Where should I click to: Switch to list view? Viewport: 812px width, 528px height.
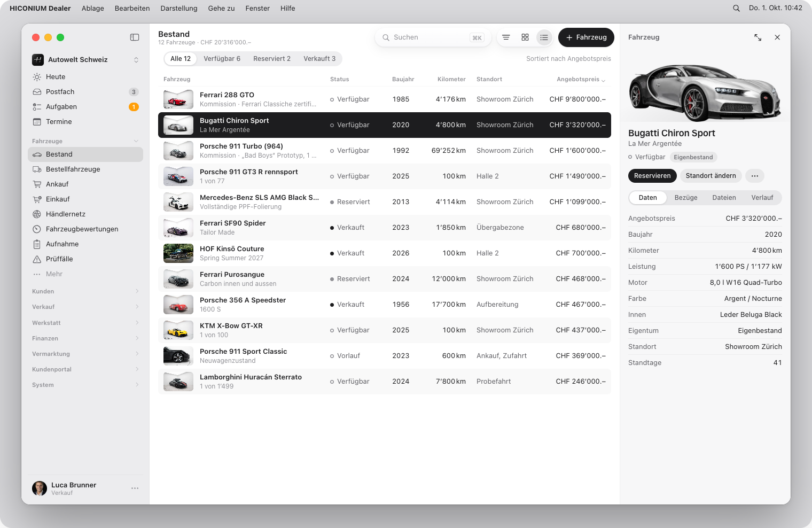tap(544, 37)
